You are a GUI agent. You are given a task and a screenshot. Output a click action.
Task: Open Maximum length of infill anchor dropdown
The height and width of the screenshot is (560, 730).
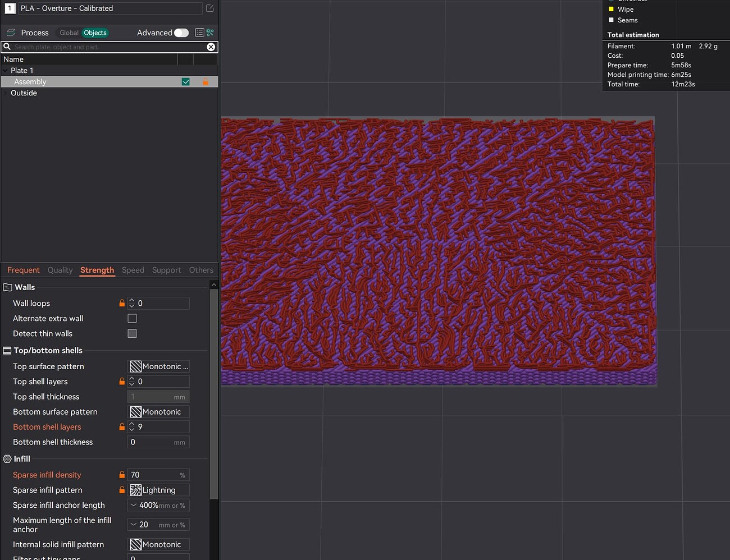(158, 525)
